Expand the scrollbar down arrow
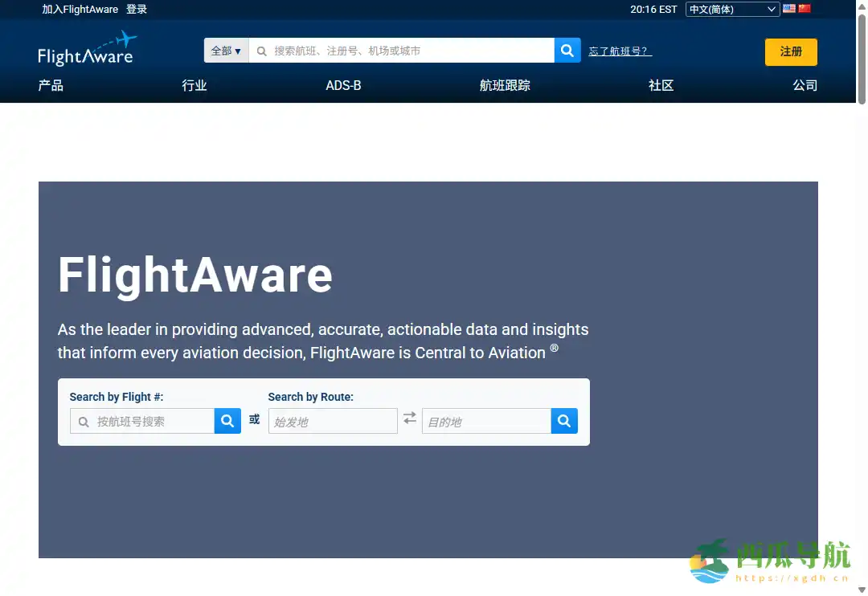Viewport: 868px width, 596px height. [x=862, y=588]
